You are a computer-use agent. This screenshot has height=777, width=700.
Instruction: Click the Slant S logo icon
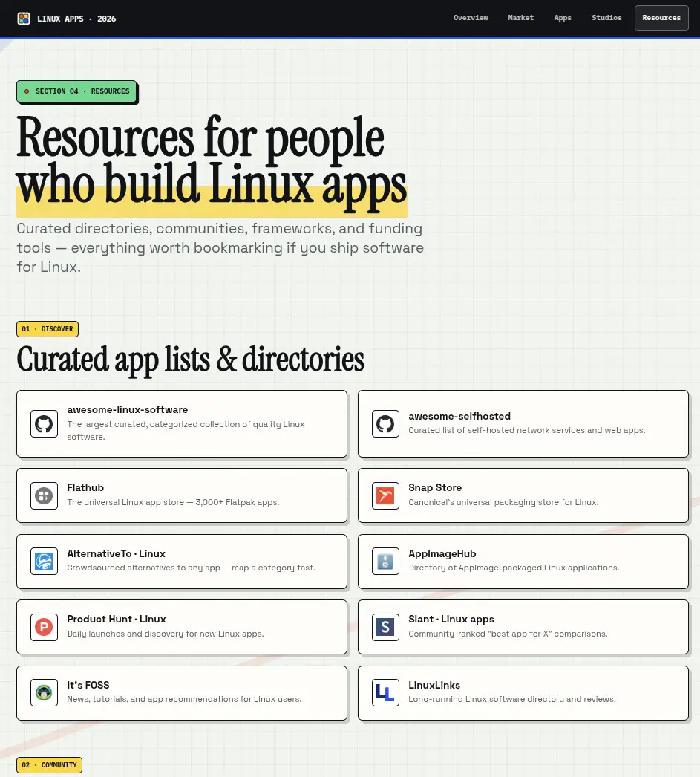386,628
